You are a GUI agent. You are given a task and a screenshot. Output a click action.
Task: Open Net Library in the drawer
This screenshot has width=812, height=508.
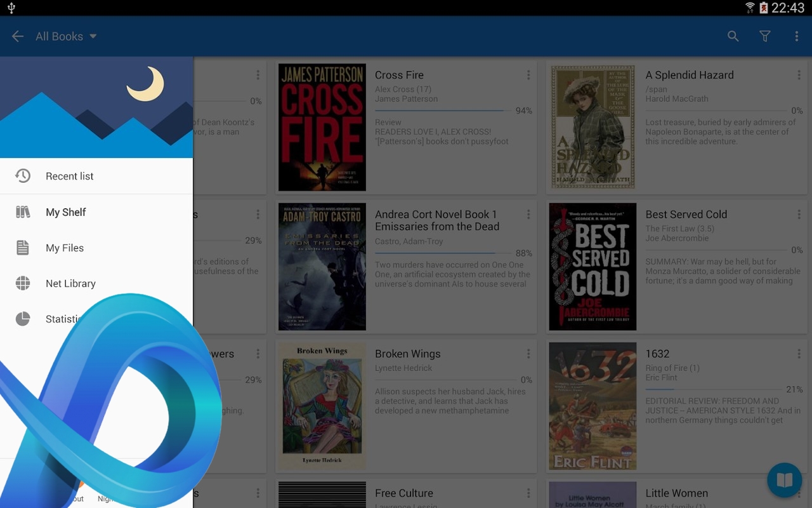(96, 283)
